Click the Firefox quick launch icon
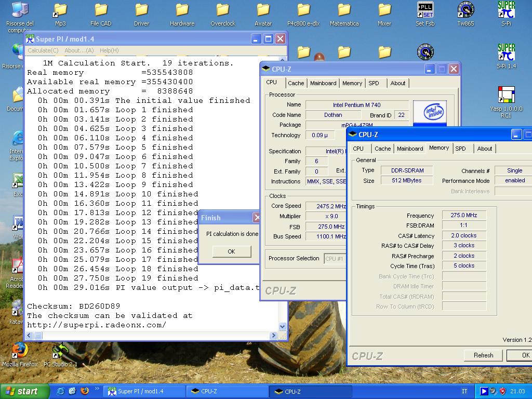Viewport: 532px width, 399px height. pos(85,391)
